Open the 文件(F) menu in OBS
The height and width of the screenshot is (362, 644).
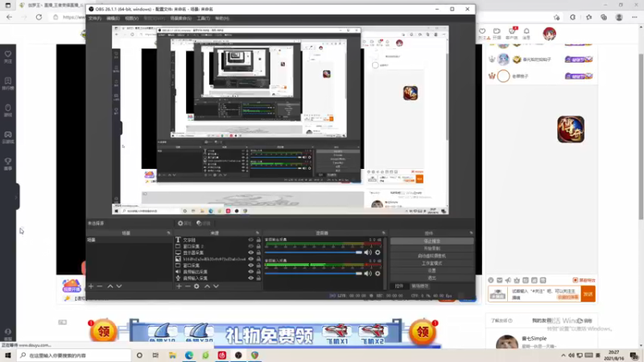(x=94, y=19)
